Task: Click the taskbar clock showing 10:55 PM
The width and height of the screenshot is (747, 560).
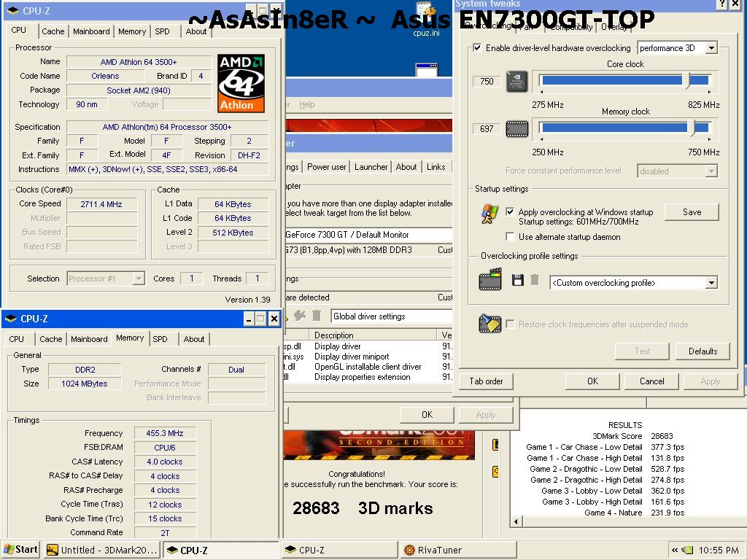Action: tap(719, 550)
